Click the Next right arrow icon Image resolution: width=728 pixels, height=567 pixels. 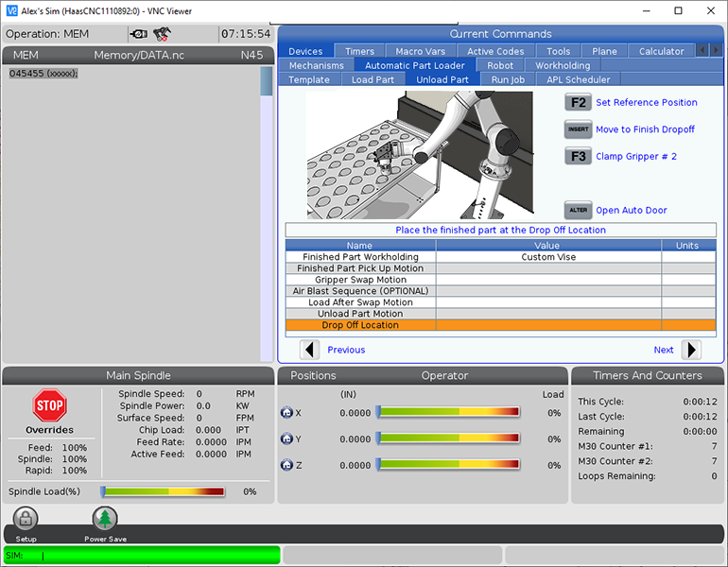(691, 350)
